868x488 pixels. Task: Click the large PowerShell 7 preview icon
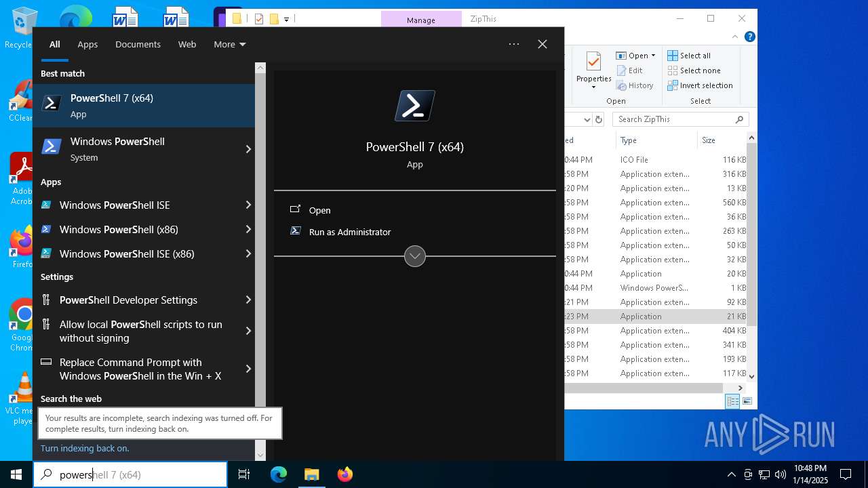(415, 106)
